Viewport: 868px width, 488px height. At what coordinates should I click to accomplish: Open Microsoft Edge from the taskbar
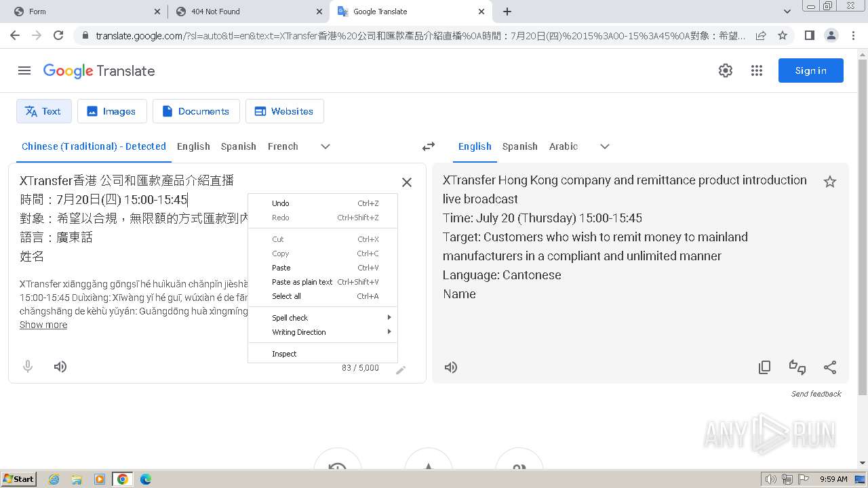click(x=145, y=479)
